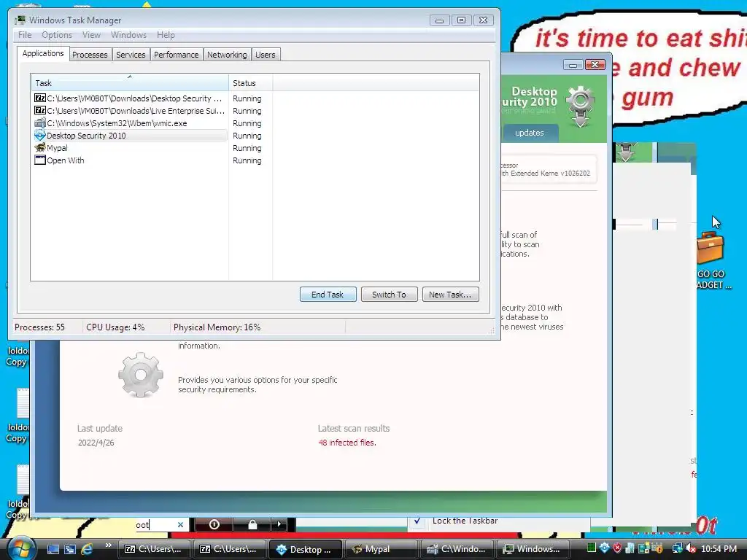The height and width of the screenshot is (560, 747).
Task: Click the power button in Start menu
Action: click(x=214, y=524)
